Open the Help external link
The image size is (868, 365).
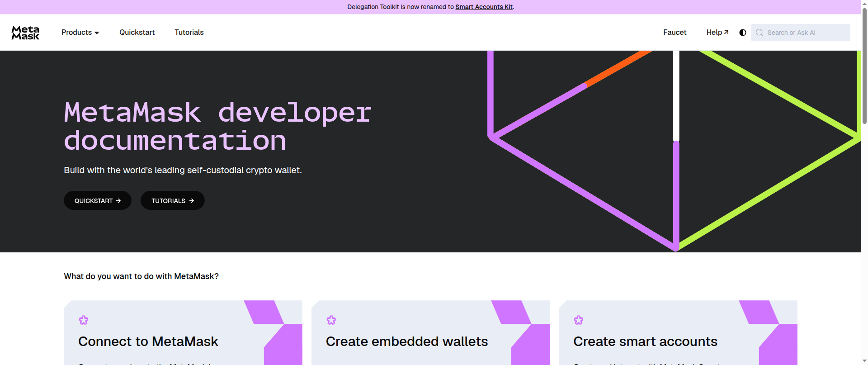[x=717, y=33]
